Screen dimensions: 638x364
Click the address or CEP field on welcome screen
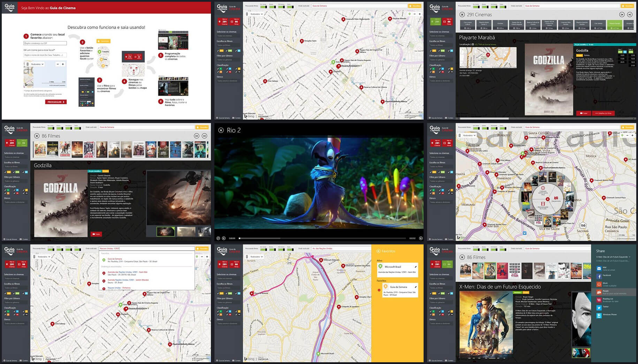click(x=45, y=43)
